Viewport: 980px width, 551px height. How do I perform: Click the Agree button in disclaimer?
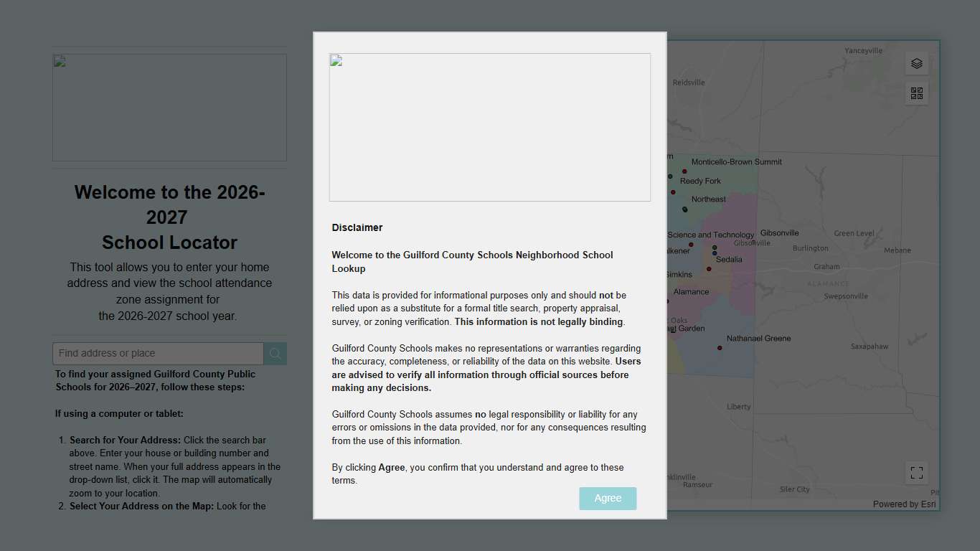608,499
